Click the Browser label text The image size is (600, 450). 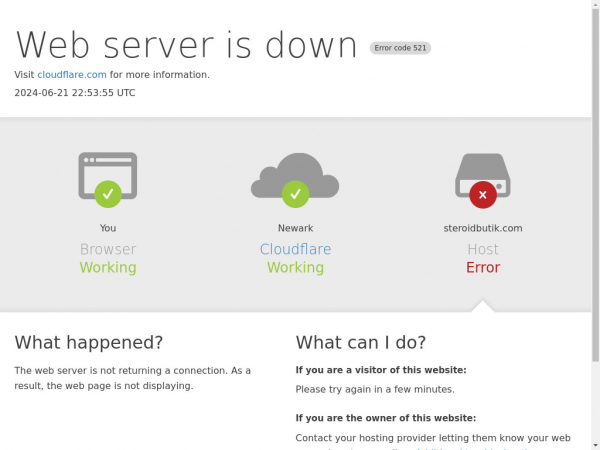coord(108,249)
